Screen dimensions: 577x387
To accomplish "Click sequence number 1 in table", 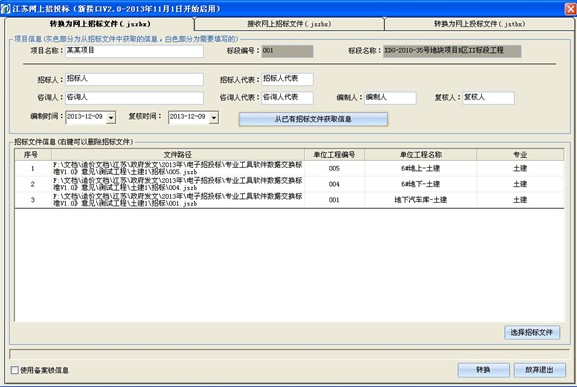I will 33,168.
